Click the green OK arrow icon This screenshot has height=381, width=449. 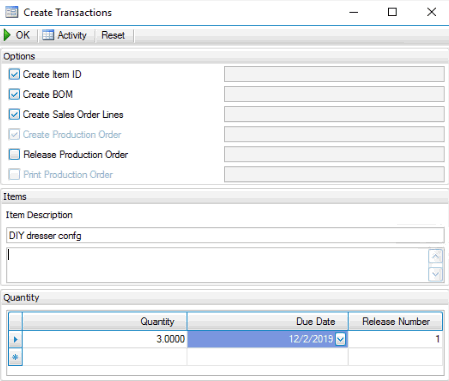tap(7, 35)
